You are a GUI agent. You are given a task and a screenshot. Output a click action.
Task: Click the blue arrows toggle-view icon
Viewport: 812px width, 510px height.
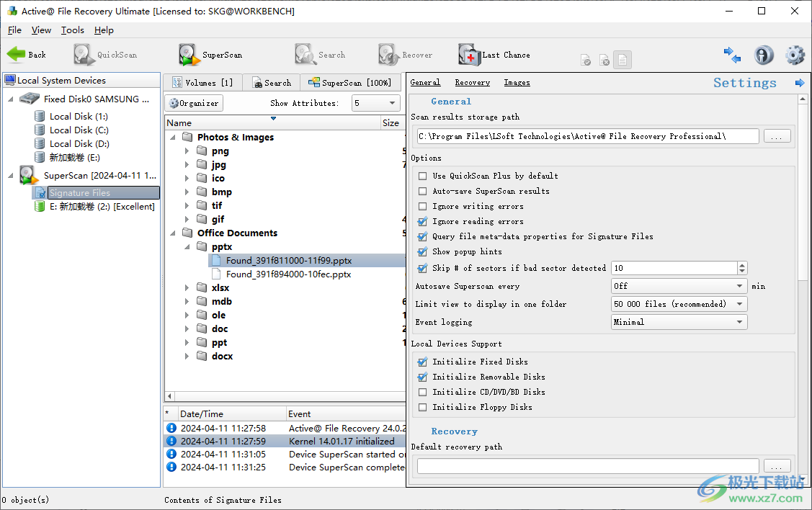point(733,55)
